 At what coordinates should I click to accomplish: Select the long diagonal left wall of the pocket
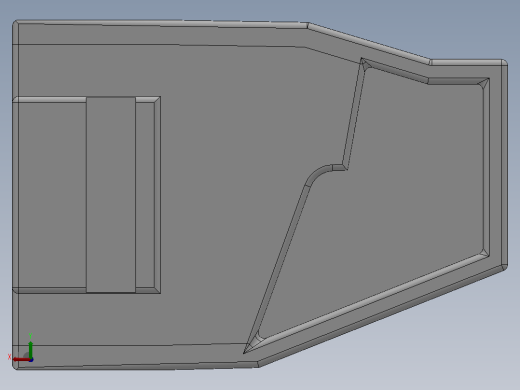(x=278, y=267)
